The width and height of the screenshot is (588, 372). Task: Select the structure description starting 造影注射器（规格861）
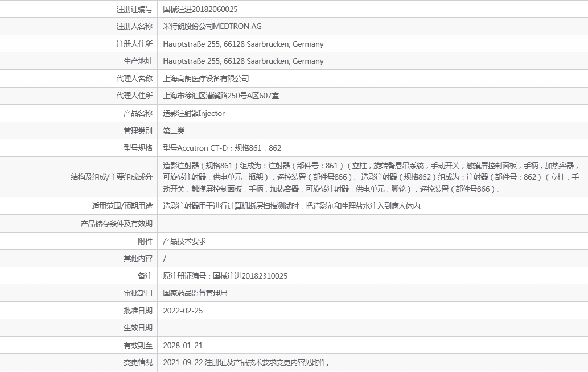tap(371, 177)
